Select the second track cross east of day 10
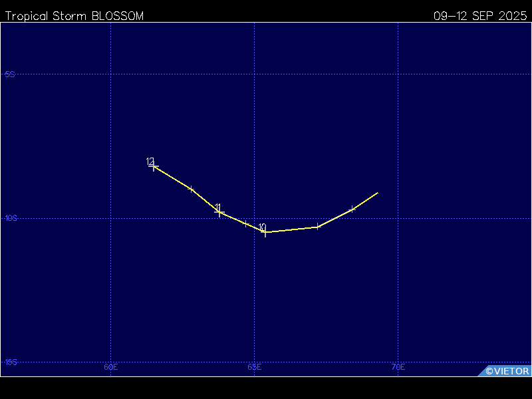The width and height of the screenshot is (532, 399). coord(352,209)
